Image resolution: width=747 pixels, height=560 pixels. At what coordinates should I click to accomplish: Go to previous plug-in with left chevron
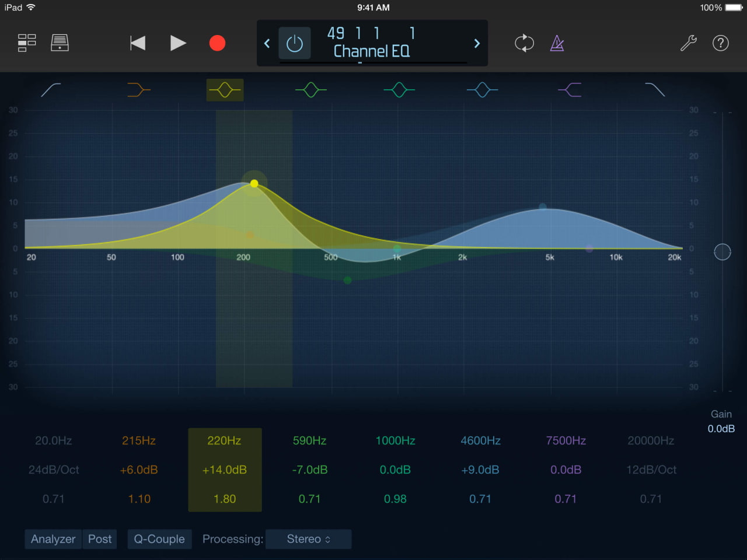click(267, 44)
